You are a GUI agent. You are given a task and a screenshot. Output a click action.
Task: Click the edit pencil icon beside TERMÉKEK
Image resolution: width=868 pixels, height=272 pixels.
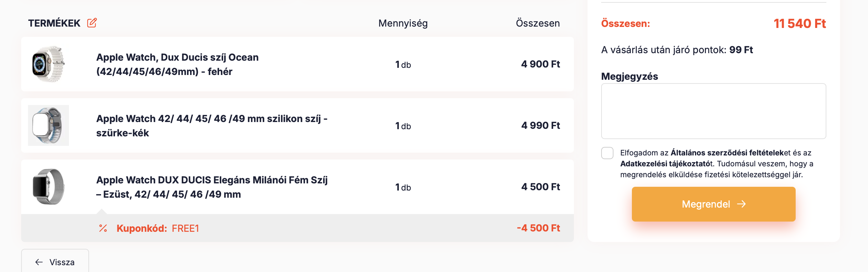[92, 23]
